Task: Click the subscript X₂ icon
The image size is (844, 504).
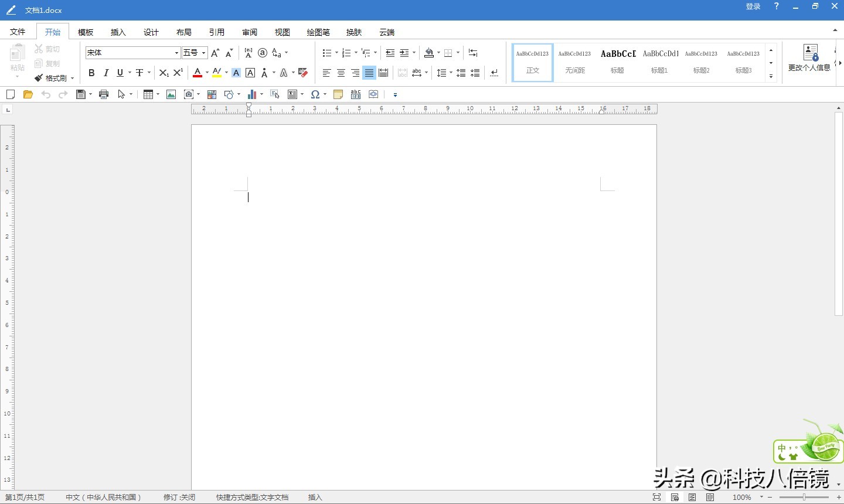Action: (164, 73)
